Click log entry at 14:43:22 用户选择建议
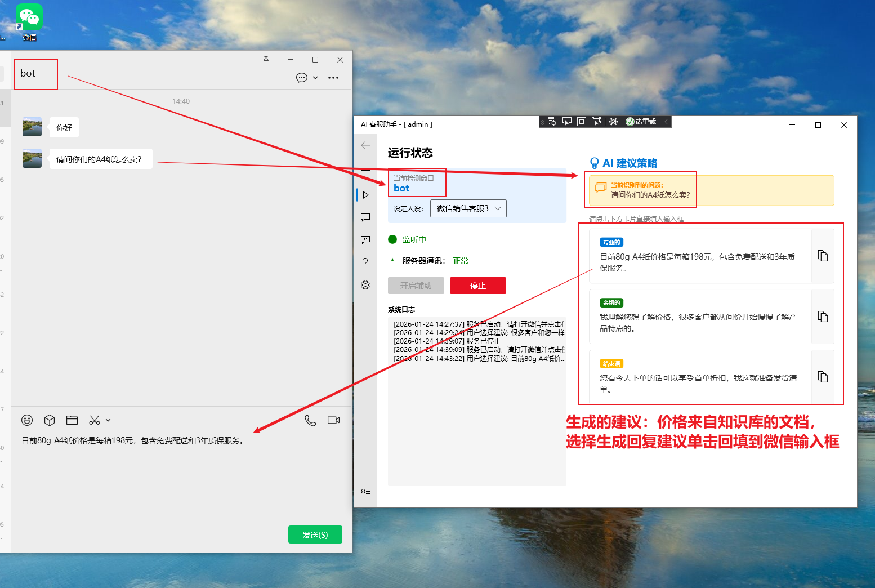 [x=479, y=358]
